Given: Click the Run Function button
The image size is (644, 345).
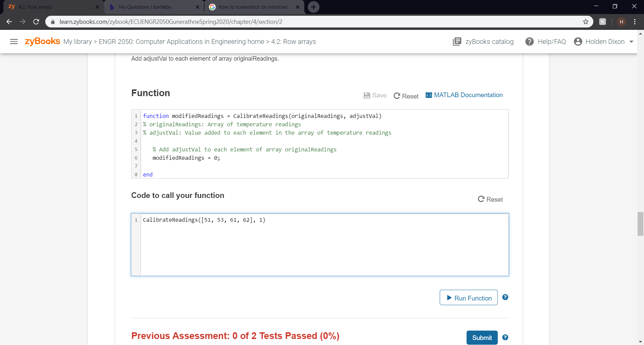Looking at the screenshot, I should (469, 297).
